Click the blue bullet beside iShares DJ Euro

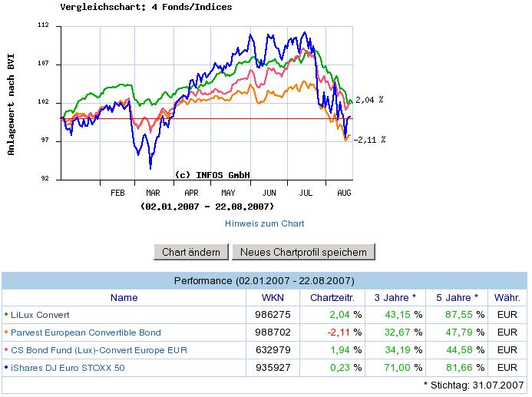coord(7,368)
